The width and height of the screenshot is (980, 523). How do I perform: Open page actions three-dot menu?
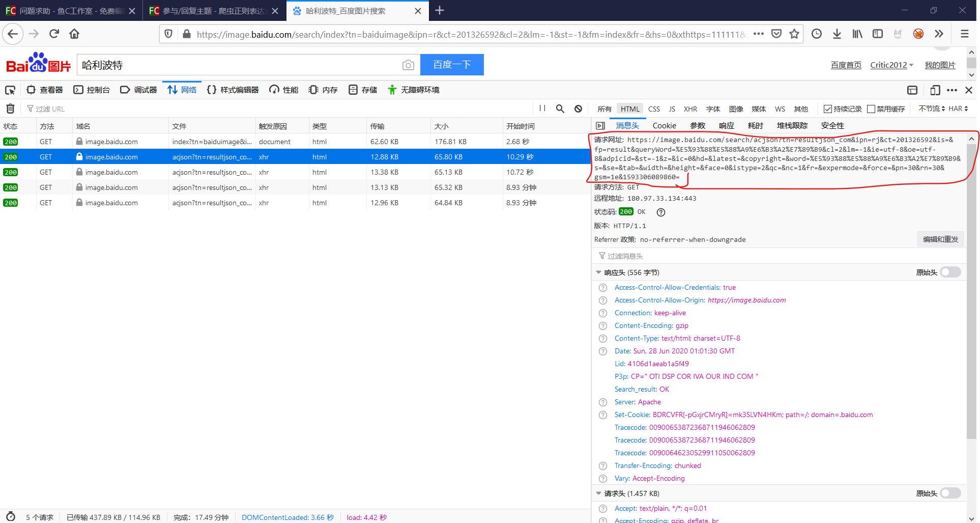(x=759, y=34)
